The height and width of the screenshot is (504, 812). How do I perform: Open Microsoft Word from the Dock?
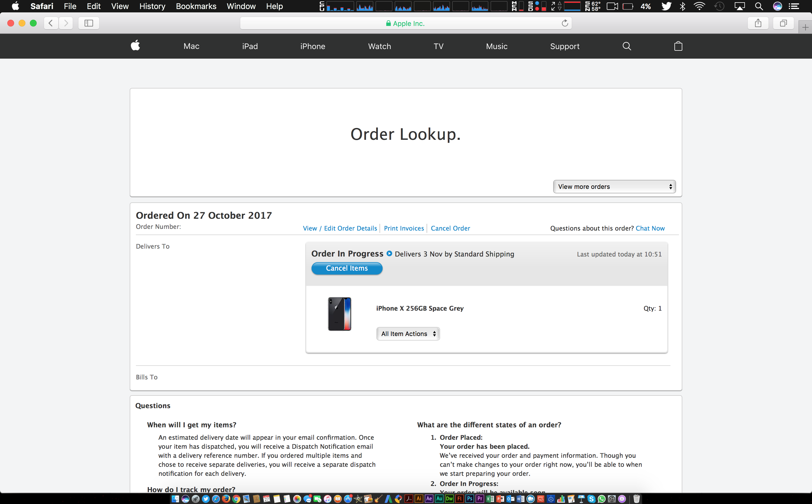coord(520,499)
